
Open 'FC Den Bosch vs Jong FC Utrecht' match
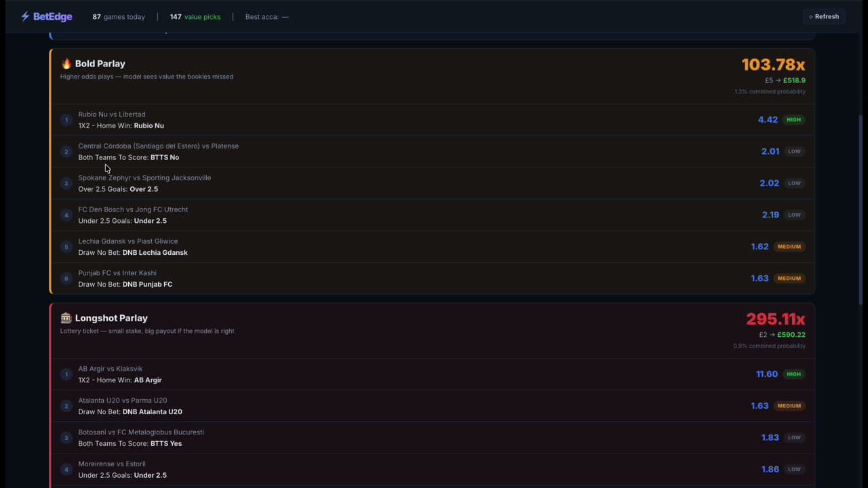133,209
